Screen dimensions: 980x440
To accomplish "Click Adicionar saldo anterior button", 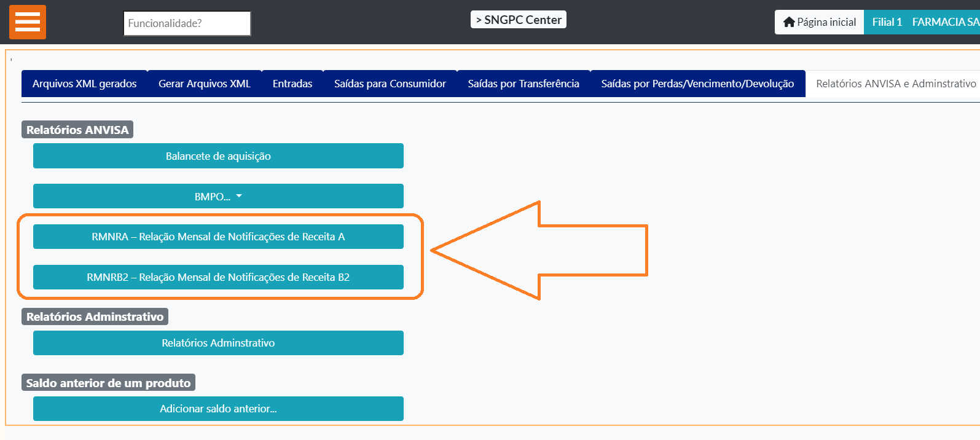I will click(x=218, y=409).
